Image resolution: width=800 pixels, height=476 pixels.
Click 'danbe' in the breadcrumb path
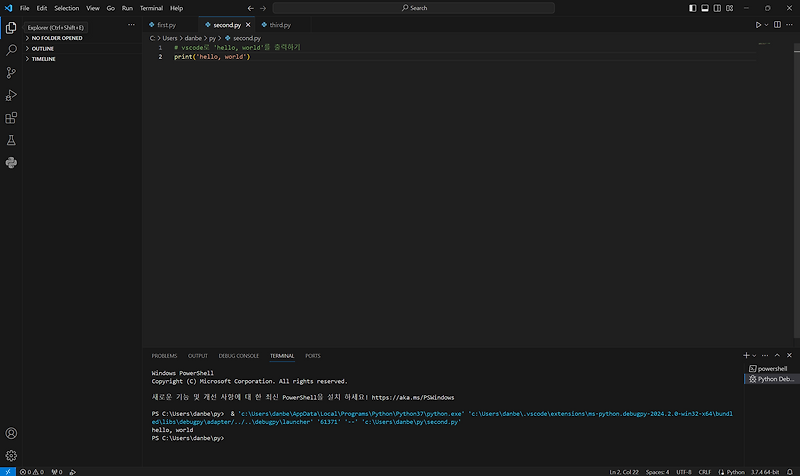pyautogui.click(x=193, y=38)
